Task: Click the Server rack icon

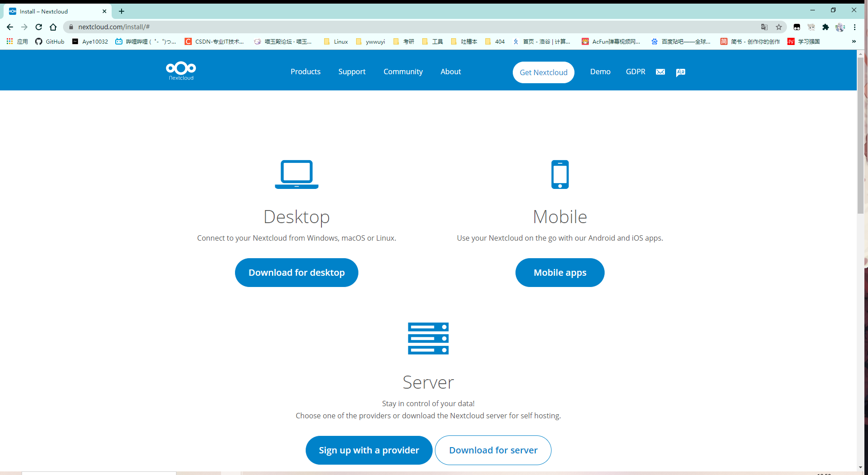Action: tap(428, 338)
